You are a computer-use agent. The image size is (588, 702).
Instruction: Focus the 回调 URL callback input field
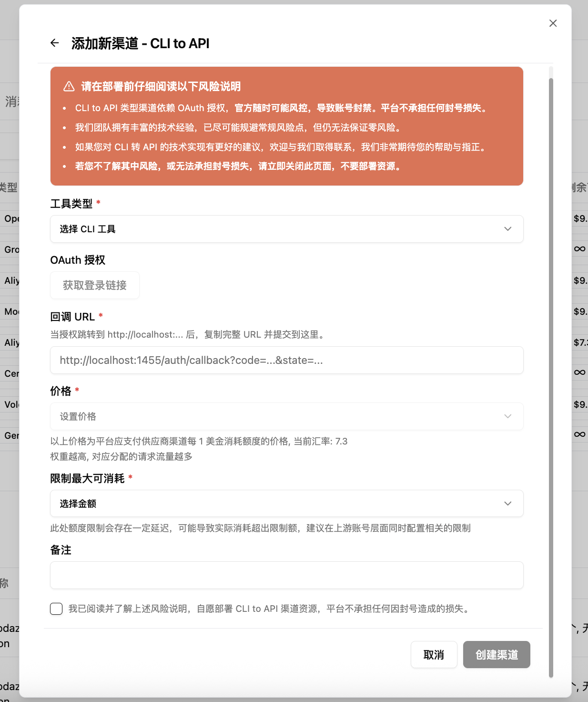point(286,360)
